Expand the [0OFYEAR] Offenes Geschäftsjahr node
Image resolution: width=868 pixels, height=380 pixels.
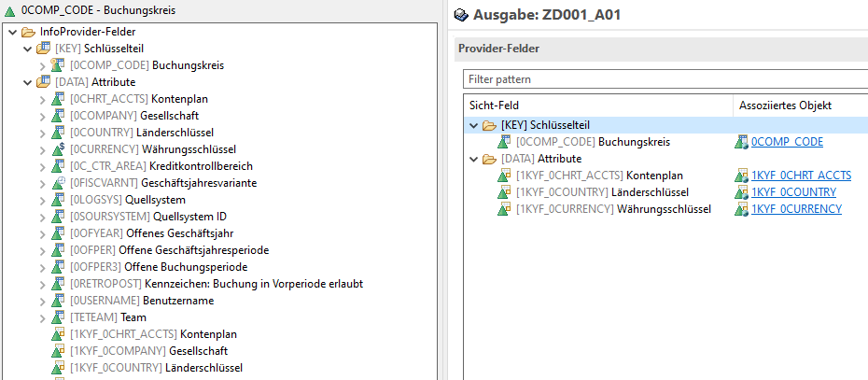pyautogui.click(x=43, y=233)
